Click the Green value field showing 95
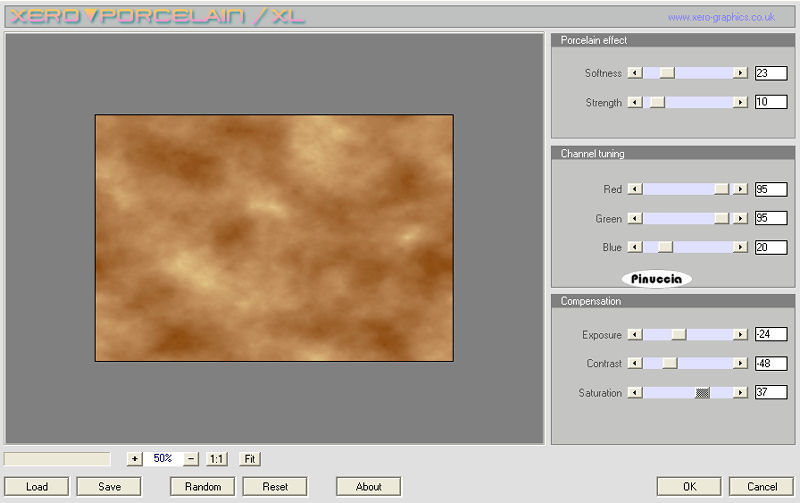 coord(771,218)
